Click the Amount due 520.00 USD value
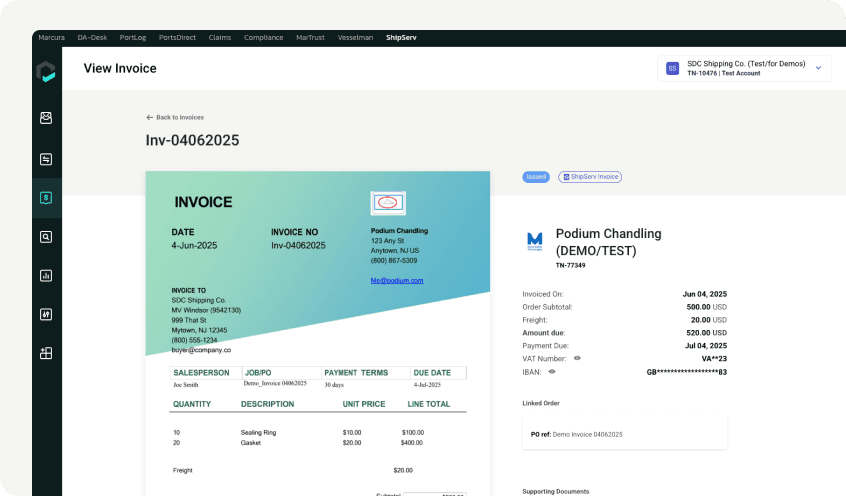 (x=706, y=333)
